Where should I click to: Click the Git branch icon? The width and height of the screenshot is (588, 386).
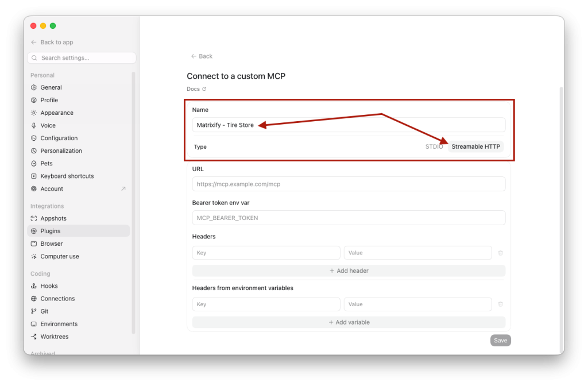click(x=34, y=311)
